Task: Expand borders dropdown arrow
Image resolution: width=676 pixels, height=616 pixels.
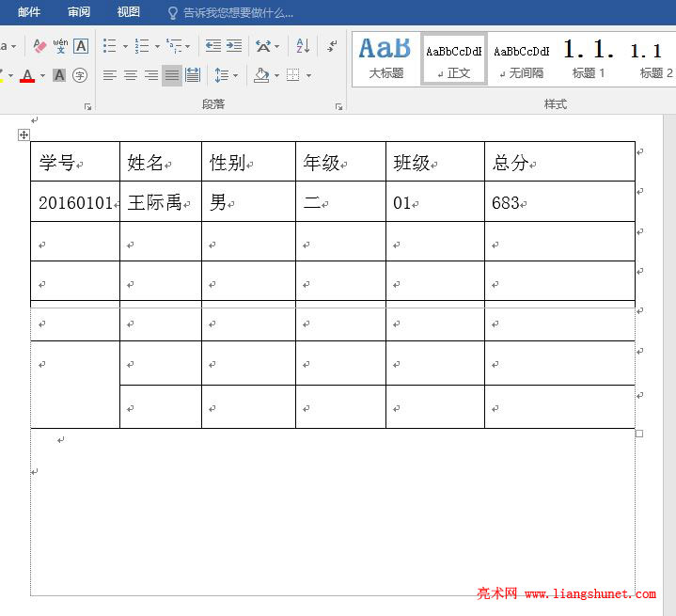Action: coord(308,75)
